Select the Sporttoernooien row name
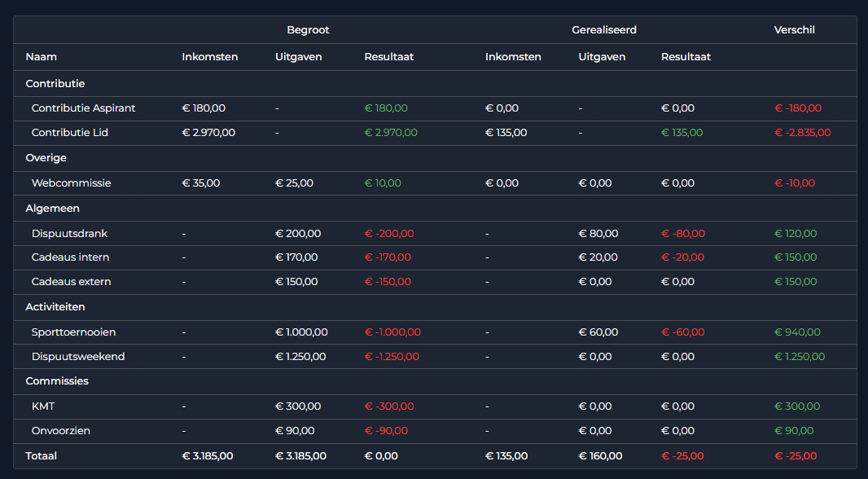 [73, 332]
